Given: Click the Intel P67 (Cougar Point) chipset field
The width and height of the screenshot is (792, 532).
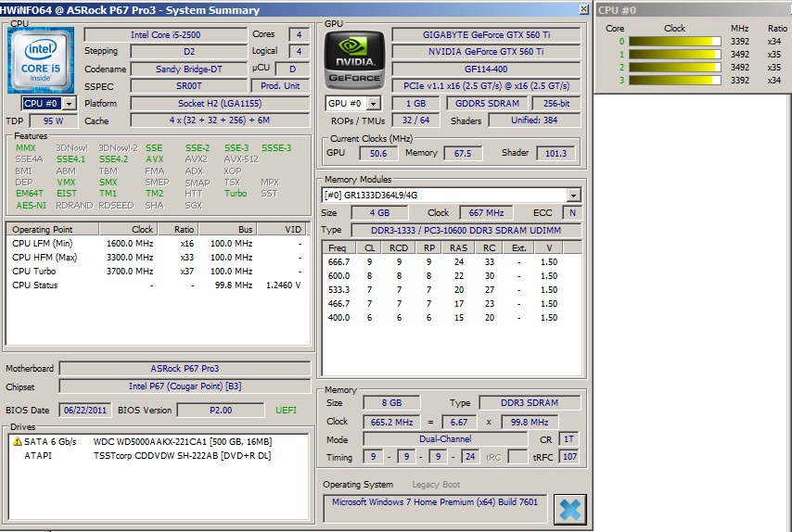Looking at the screenshot, I should (185, 386).
